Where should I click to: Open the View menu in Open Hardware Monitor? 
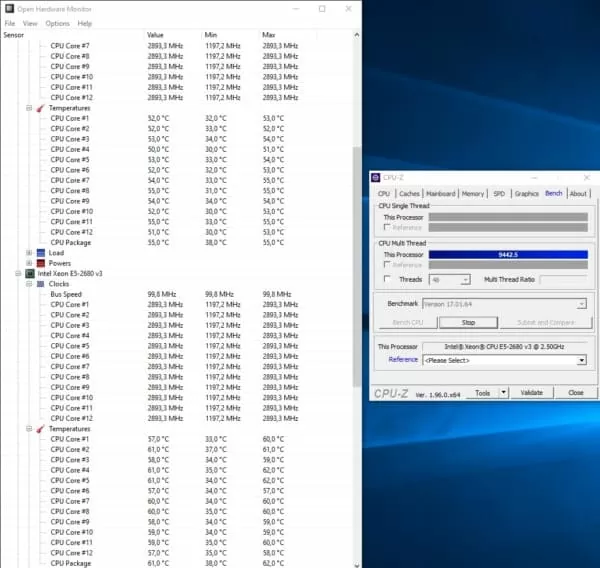pos(30,23)
